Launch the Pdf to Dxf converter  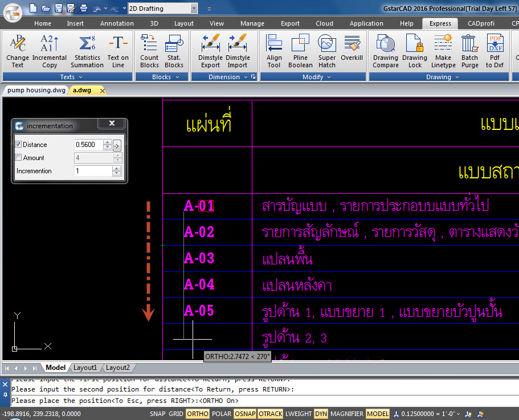(x=495, y=51)
